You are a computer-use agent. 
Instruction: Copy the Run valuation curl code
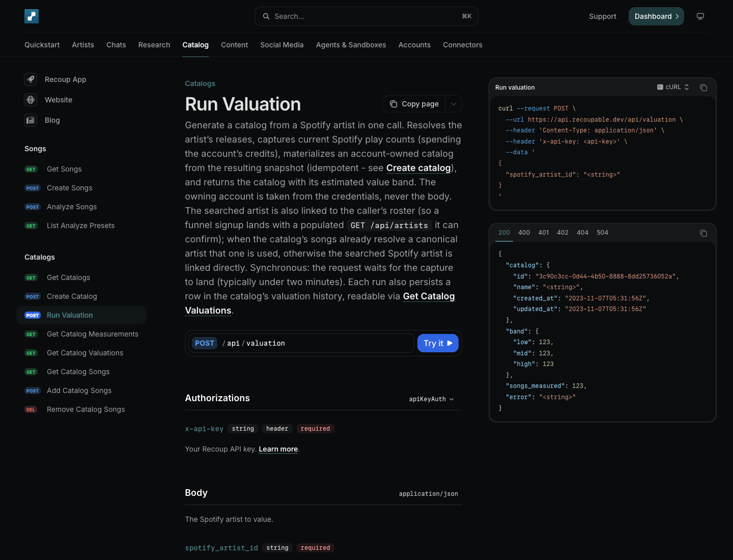click(x=703, y=88)
